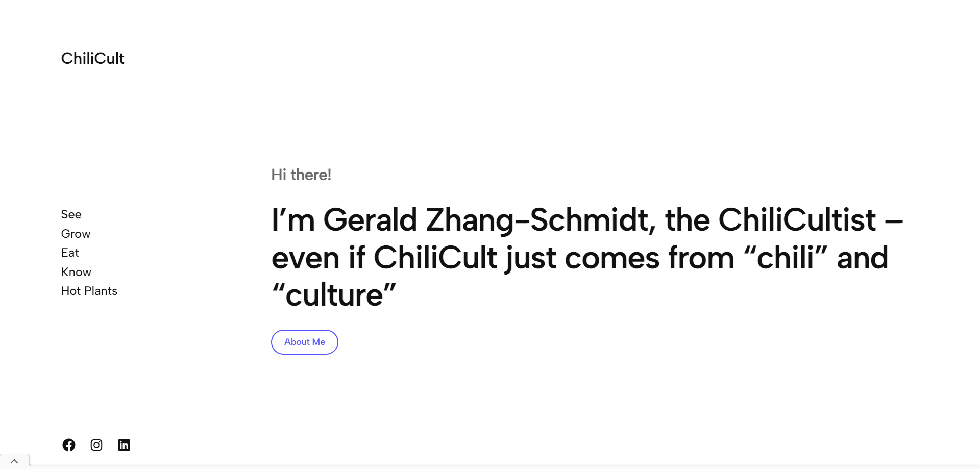Click "just comes from" in the headline

[620, 258]
